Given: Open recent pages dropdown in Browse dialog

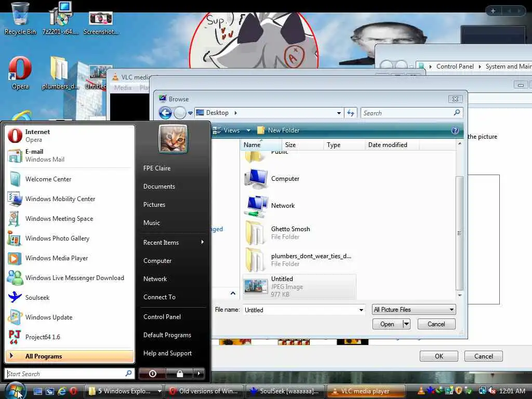Looking at the screenshot, I should (190, 113).
